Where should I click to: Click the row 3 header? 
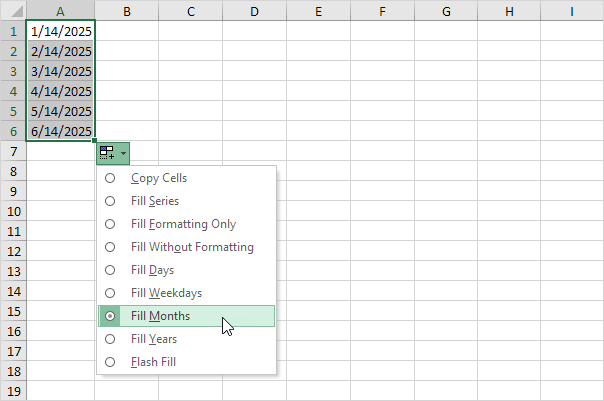(13, 71)
